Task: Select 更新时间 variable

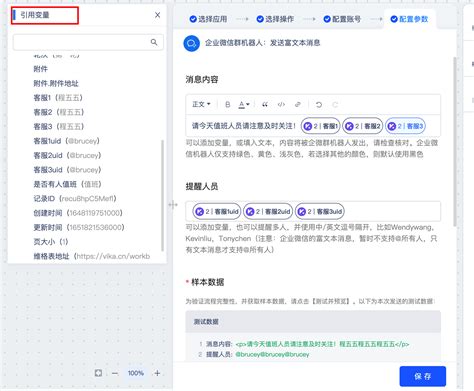Action: (79, 227)
